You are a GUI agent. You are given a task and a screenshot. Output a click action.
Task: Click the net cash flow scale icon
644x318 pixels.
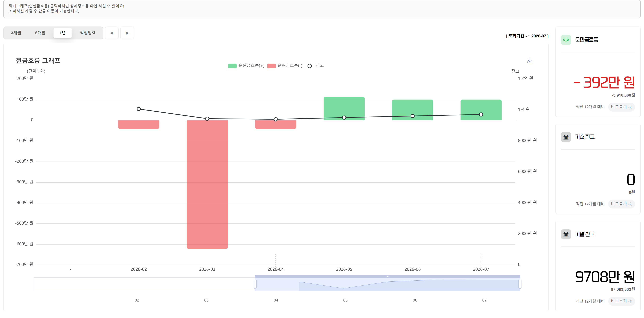click(566, 40)
